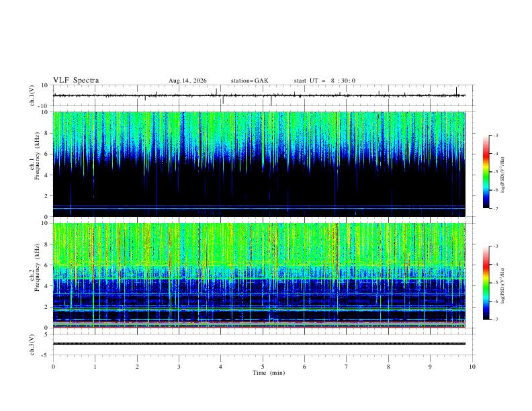
Task: Click the ch.1 color scale bar
Action: [486, 172]
